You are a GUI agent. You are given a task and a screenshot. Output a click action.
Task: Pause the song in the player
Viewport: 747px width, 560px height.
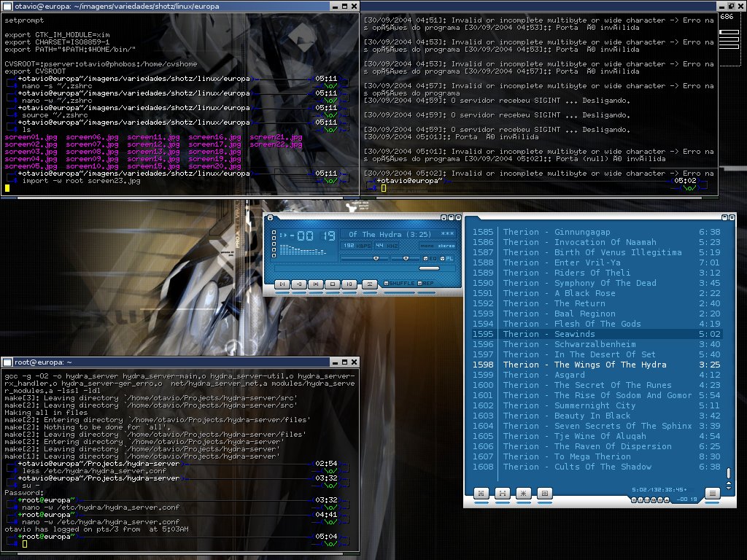pos(315,283)
